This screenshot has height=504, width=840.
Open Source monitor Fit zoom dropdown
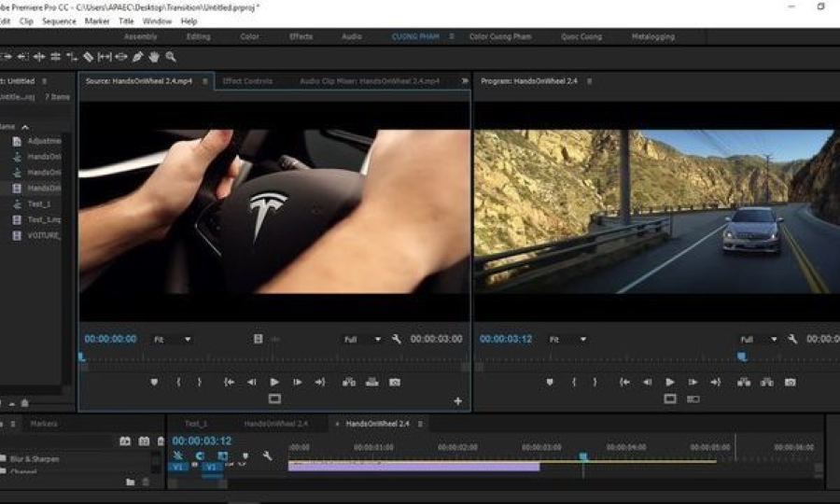tap(172, 340)
